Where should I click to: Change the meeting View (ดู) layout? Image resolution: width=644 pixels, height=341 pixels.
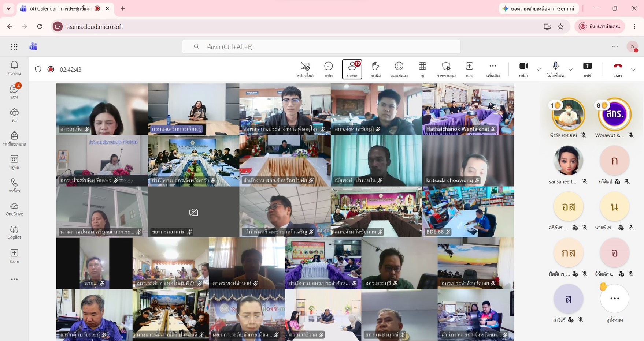pos(422,70)
